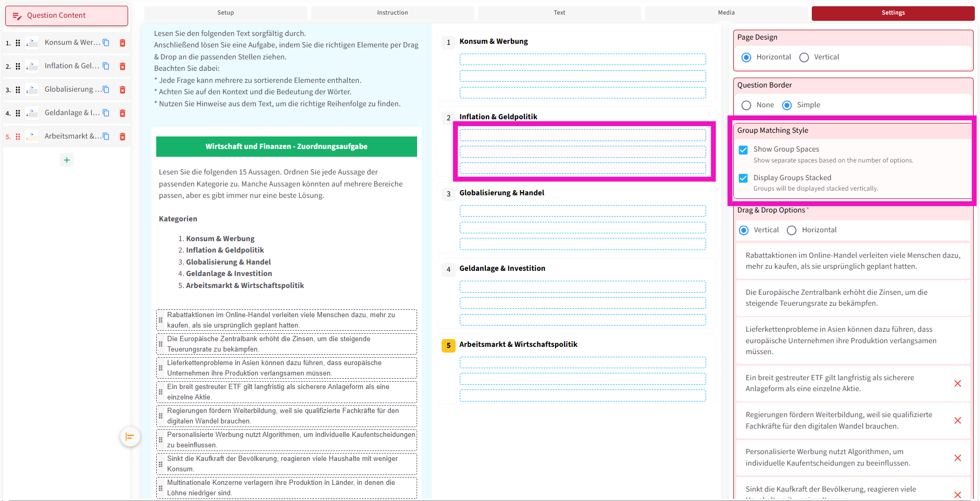
Task: Duplicate the Arbeitsmarkt question item
Action: [106, 136]
